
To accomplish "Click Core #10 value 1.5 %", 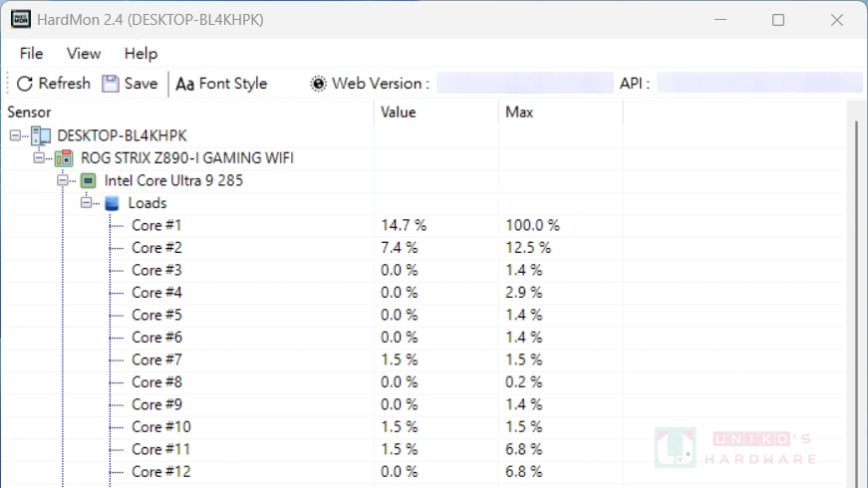I will point(400,427).
